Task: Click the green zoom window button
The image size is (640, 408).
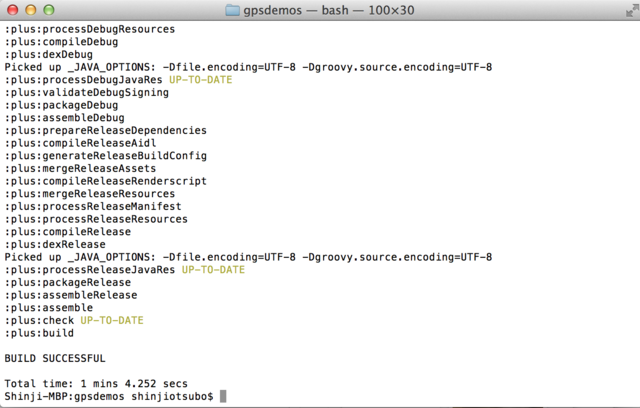Action: click(49, 10)
